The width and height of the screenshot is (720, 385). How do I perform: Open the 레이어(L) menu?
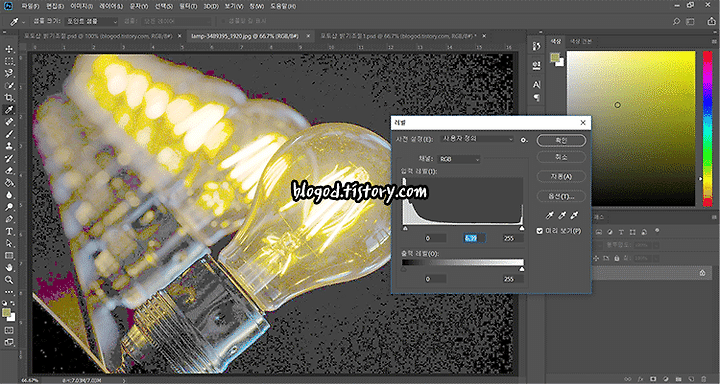pos(111,6)
